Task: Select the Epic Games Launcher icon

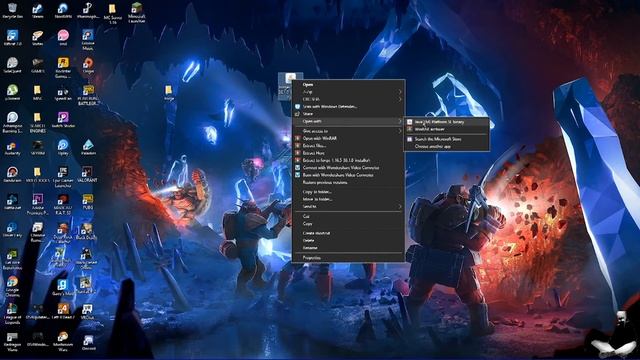Action: 63,177
